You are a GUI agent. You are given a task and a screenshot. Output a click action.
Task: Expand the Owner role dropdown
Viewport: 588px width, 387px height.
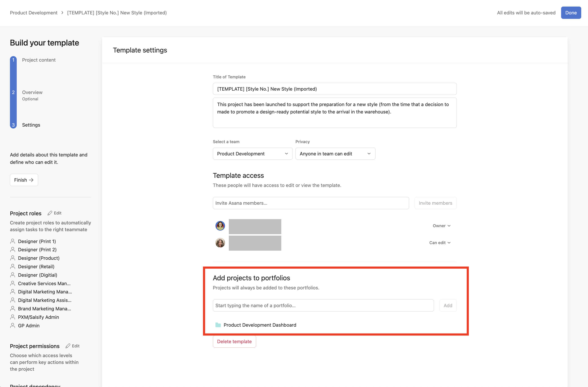click(x=442, y=226)
